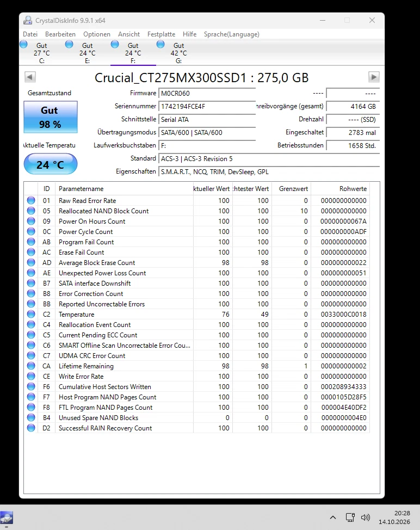Click status orb for UDMA CRC Error Count
Image resolution: width=420 pixels, height=530 pixels.
pos(31,355)
